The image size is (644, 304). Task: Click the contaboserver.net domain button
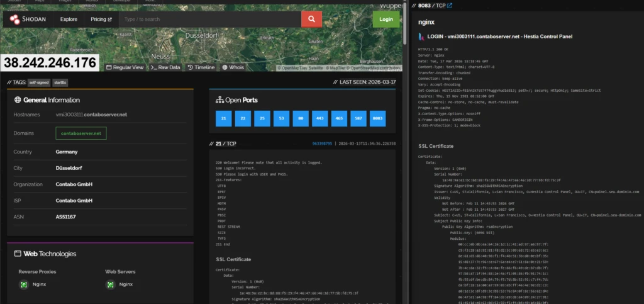[80, 133]
